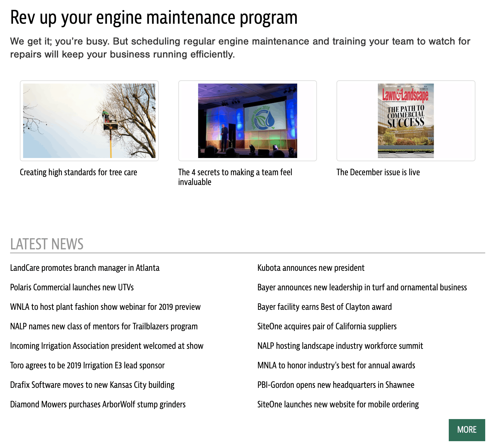Click the tree care bucket lift thumbnail
Screen dimensions: 494x448
[89, 121]
